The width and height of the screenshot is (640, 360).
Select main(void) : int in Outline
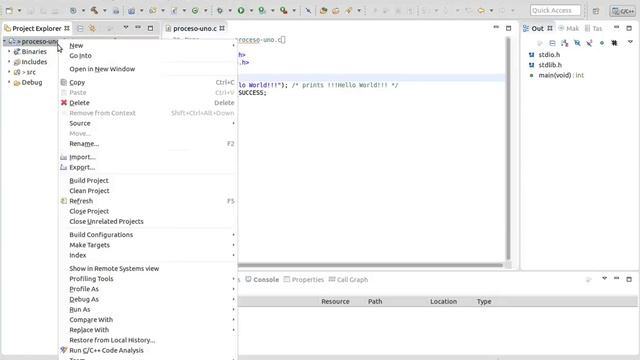561,75
